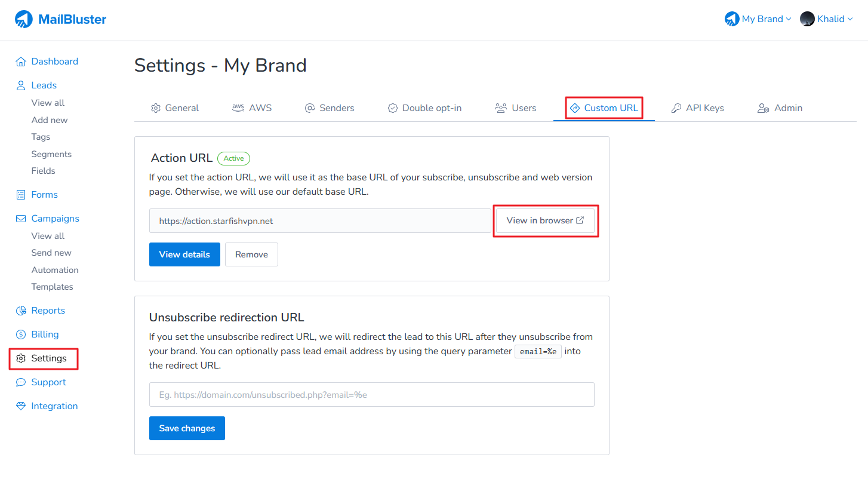The width and height of the screenshot is (868, 491).
Task: Click the Reports pie chart icon
Action: click(21, 311)
